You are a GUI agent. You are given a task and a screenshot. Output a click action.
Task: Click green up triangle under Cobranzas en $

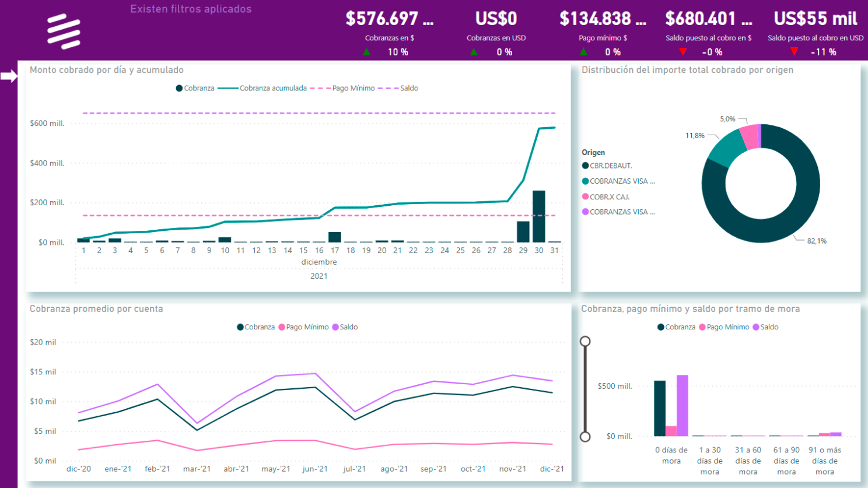click(366, 52)
